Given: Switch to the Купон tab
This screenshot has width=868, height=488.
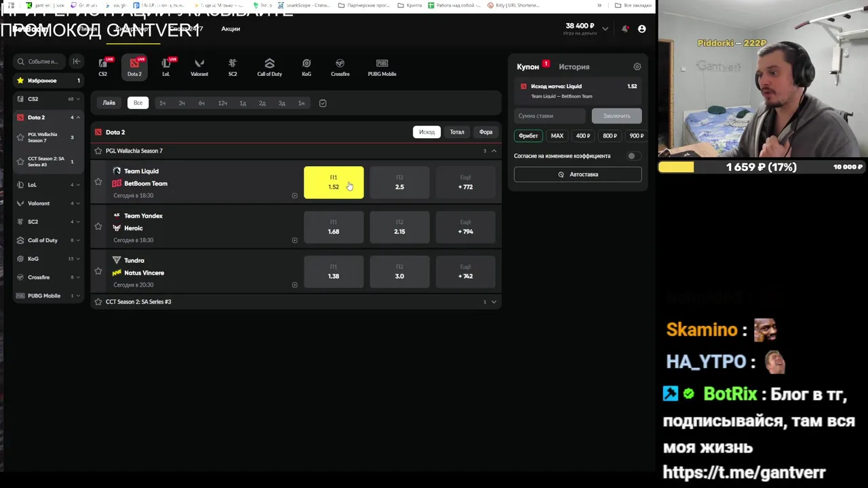Looking at the screenshot, I should tap(528, 66).
